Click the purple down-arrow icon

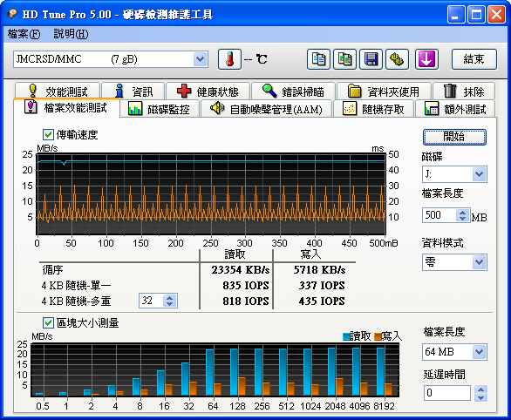pos(426,59)
